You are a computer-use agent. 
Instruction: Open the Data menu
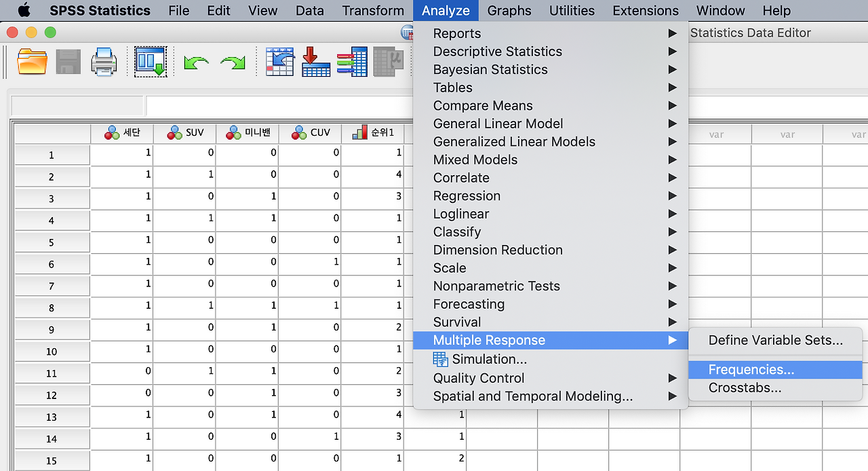pyautogui.click(x=310, y=10)
